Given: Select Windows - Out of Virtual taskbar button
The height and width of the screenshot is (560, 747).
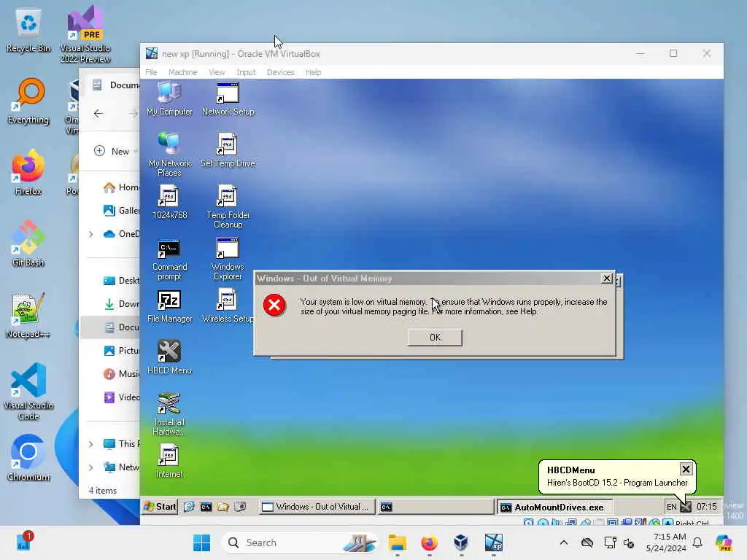Looking at the screenshot, I should point(317,507).
